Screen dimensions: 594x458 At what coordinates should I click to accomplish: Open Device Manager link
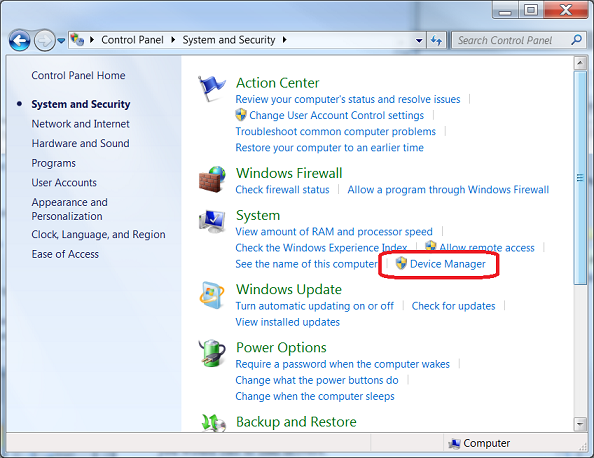coord(447,264)
